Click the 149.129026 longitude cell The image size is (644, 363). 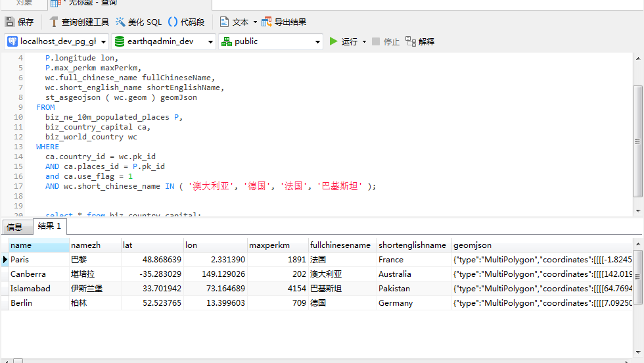point(216,274)
